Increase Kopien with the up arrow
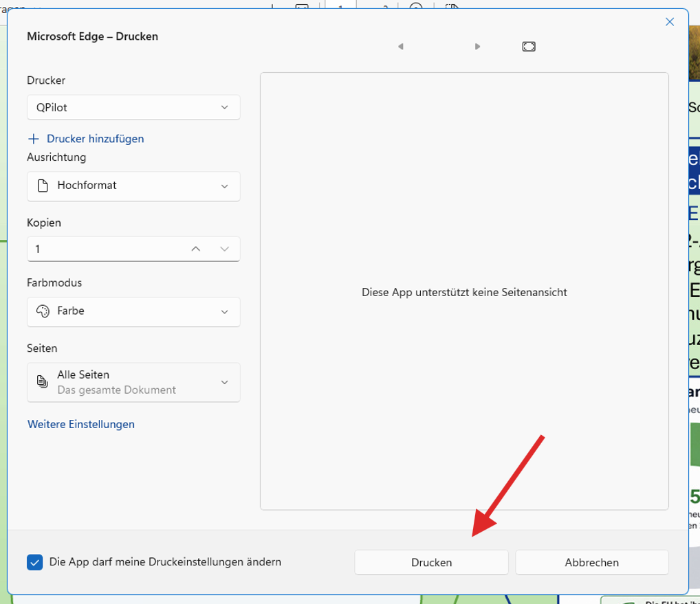This screenshot has width=700, height=604. click(195, 249)
